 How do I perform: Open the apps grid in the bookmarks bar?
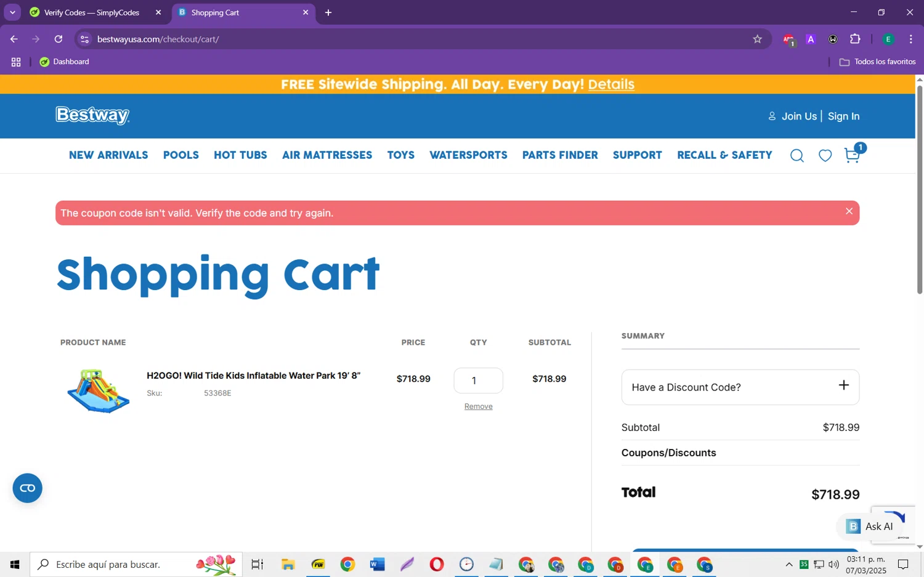tap(16, 62)
